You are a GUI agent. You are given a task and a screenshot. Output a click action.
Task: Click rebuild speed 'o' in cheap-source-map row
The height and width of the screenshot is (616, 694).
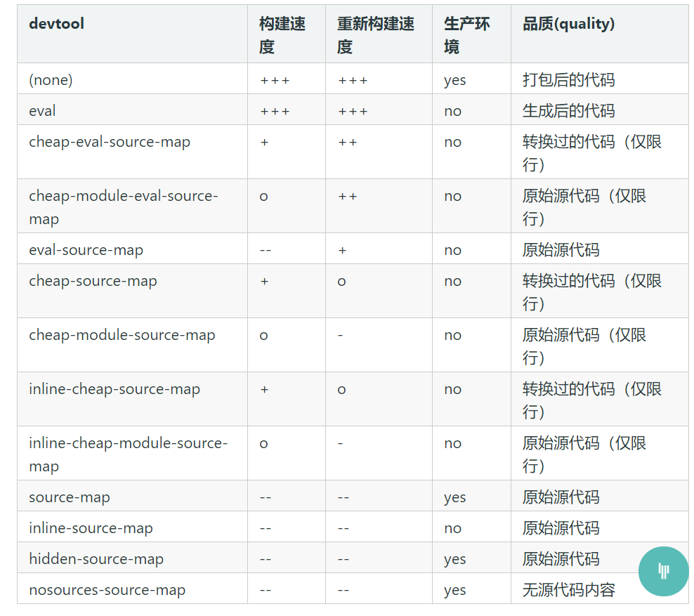point(341,282)
